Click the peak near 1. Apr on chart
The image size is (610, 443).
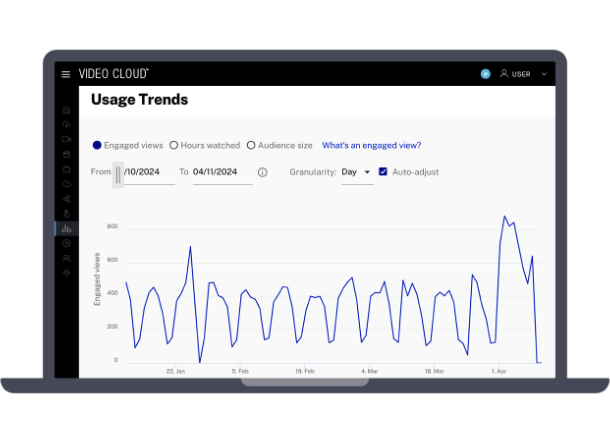coord(505,216)
